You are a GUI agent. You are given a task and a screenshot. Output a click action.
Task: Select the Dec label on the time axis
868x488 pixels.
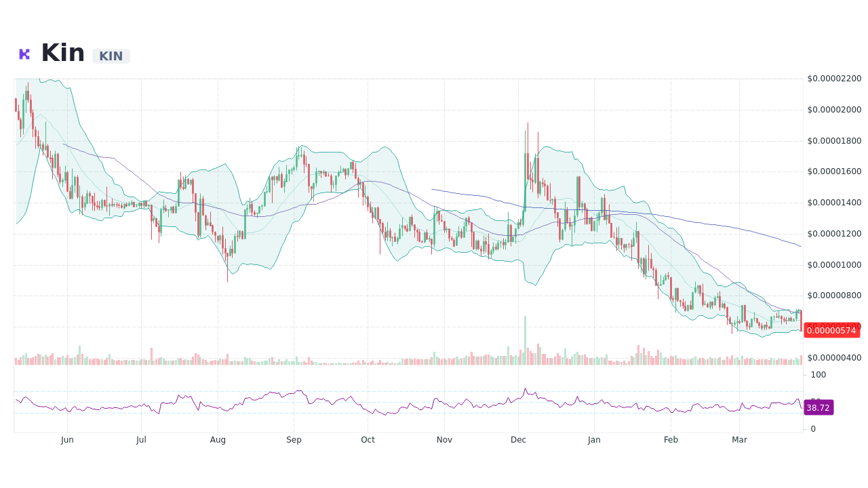pos(518,439)
